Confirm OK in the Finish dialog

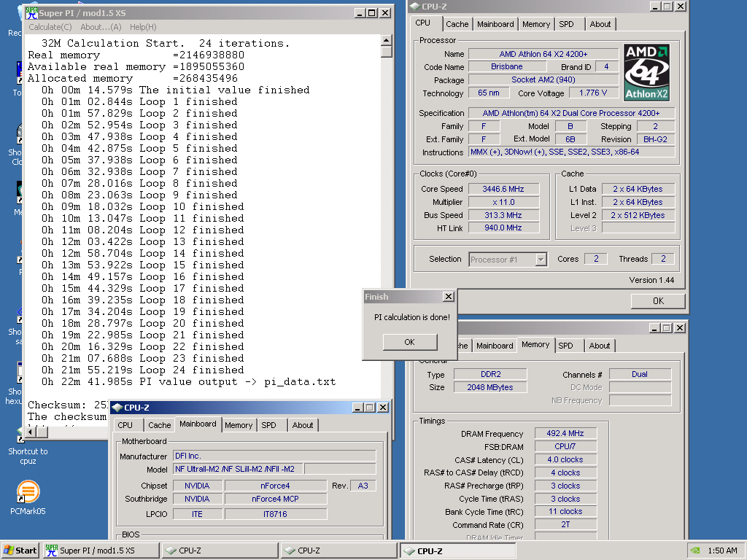coord(410,342)
